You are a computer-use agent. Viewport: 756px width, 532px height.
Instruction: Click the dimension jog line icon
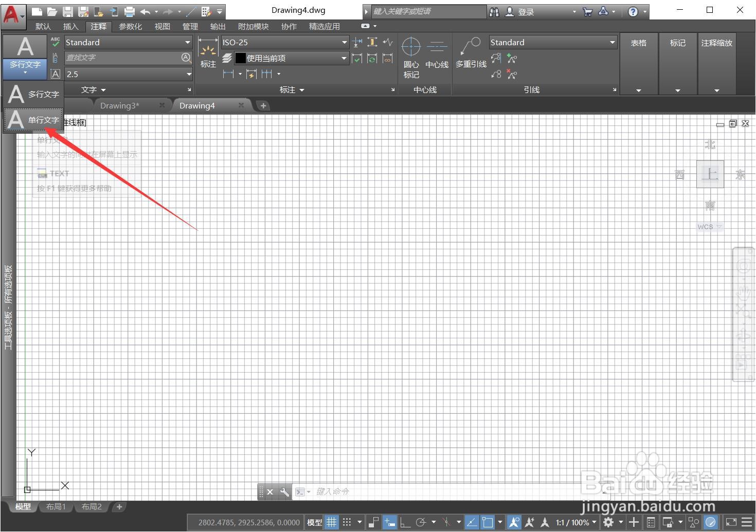point(388,42)
